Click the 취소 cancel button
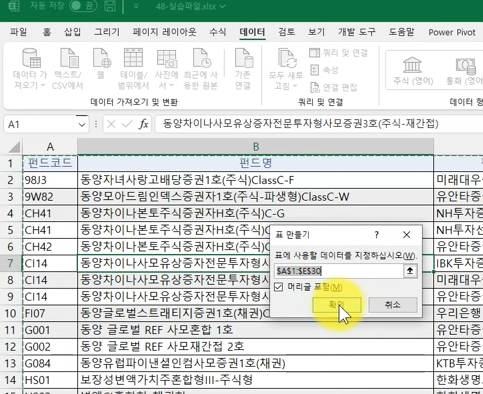The width and height of the screenshot is (483, 394). pos(393,305)
